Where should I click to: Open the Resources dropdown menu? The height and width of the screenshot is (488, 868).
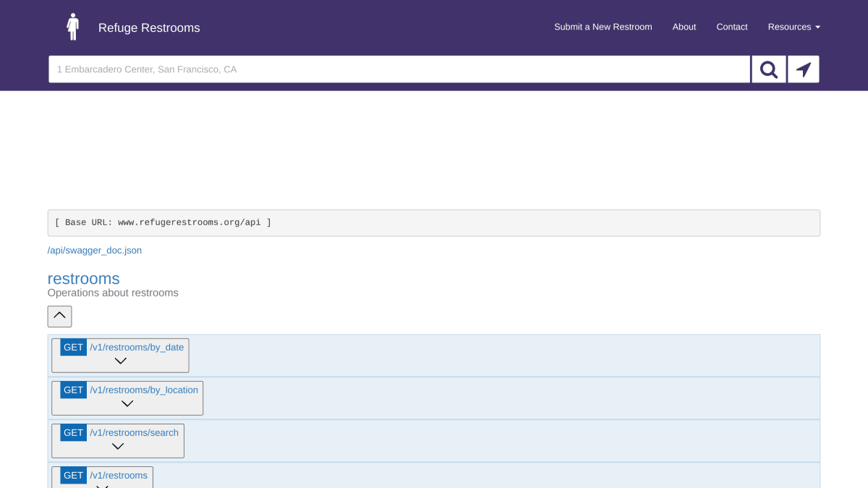click(x=793, y=27)
